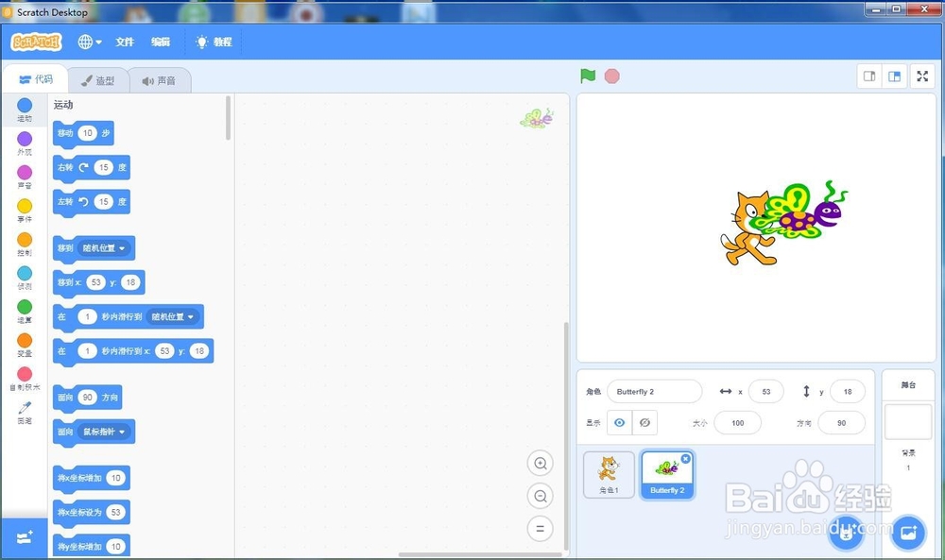Enter full screen stage mode

pyautogui.click(x=922, y=76)
